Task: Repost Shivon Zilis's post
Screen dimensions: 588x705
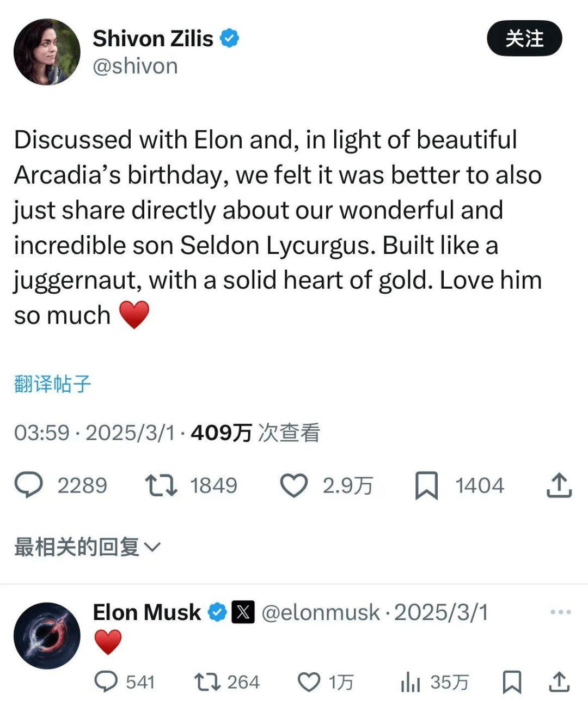Action: pos(161,485)
